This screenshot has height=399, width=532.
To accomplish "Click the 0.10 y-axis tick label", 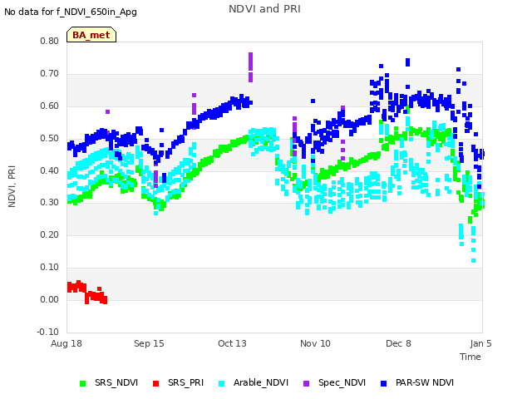I will [x=50, y=268].
